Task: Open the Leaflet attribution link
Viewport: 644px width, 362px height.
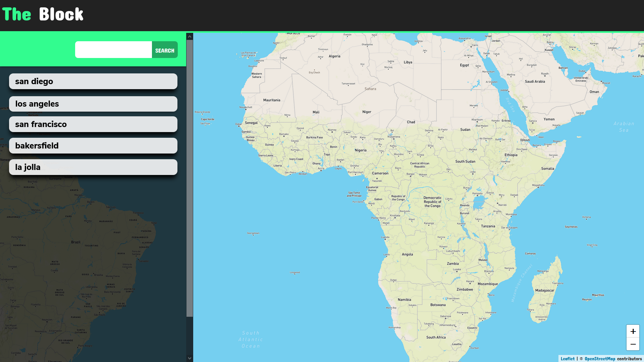Action: (567, 359)
